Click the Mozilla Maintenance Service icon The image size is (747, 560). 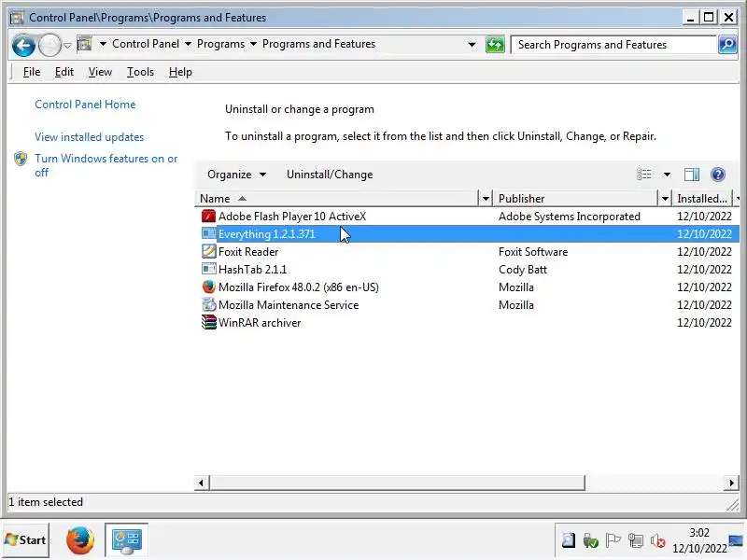(208, 305)
